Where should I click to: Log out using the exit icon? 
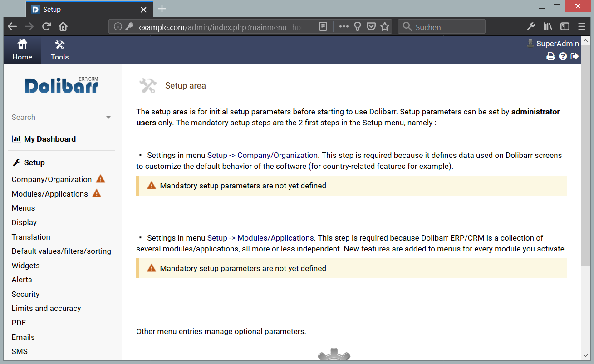point(574,56)
